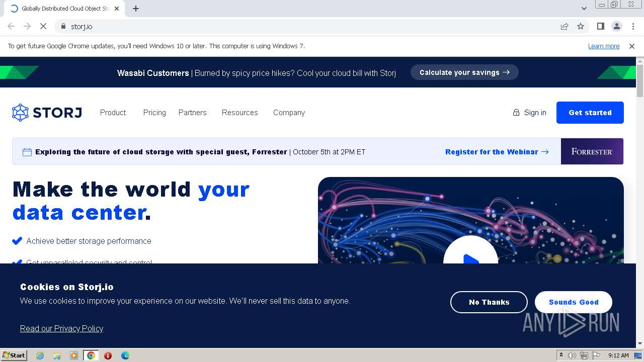644x362 pixels.
Task: Click the site lock icon in address bar
Action: 63,26
